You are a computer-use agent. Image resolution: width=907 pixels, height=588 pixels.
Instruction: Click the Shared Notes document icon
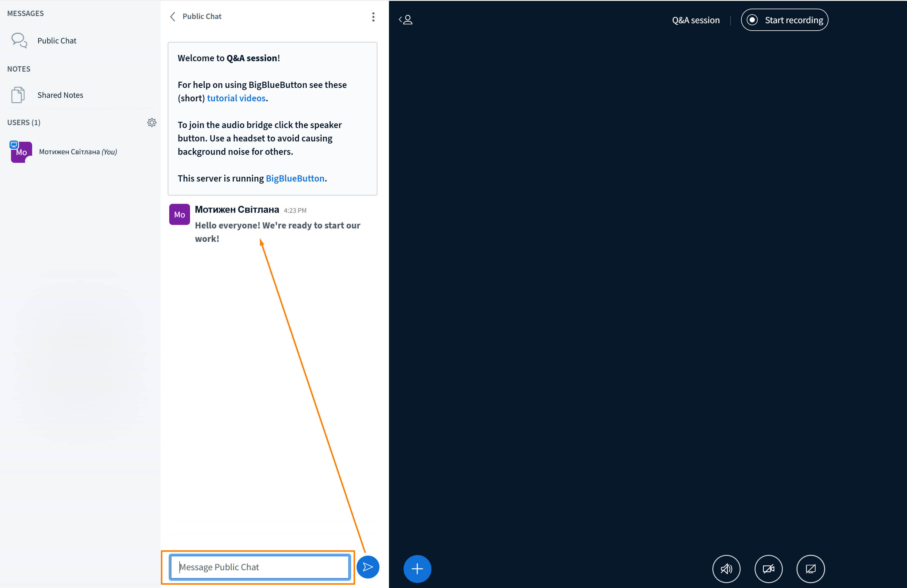coord(18,95)
